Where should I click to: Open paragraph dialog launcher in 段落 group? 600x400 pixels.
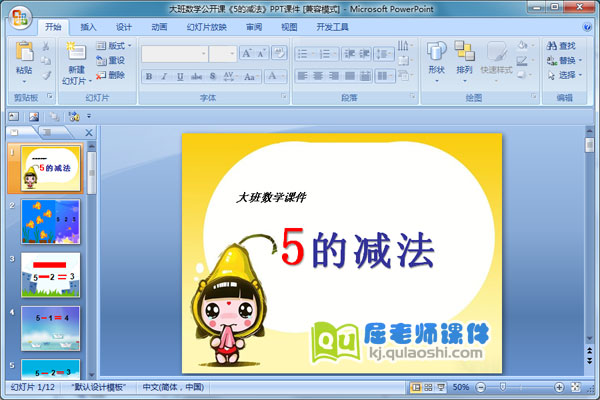pos(412,96)
